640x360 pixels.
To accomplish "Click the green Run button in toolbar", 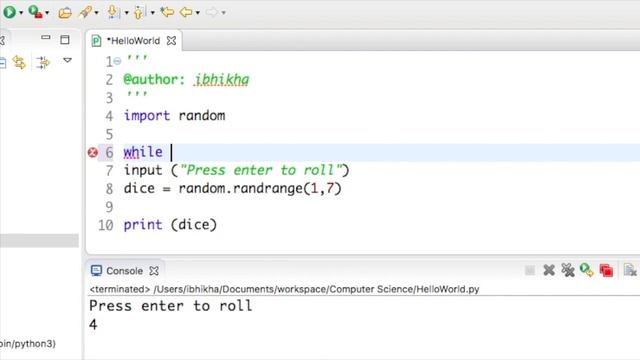I will [x=9, y=12].
